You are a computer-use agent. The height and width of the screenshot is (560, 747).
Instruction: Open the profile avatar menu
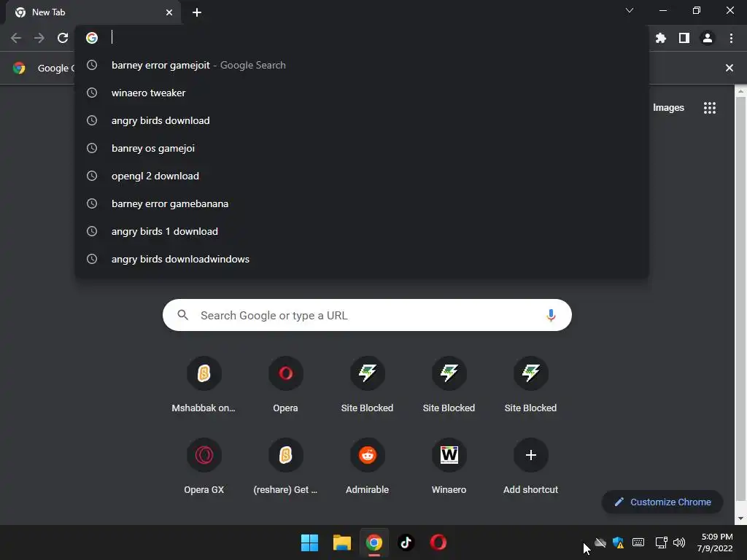[x=708, y=38]
